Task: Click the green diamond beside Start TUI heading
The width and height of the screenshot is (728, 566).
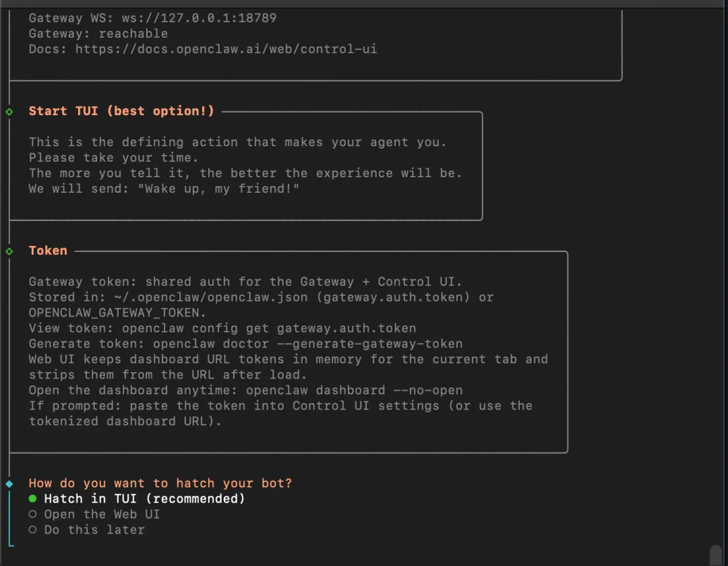Action: pyautogui.click(x=9, y=111)
